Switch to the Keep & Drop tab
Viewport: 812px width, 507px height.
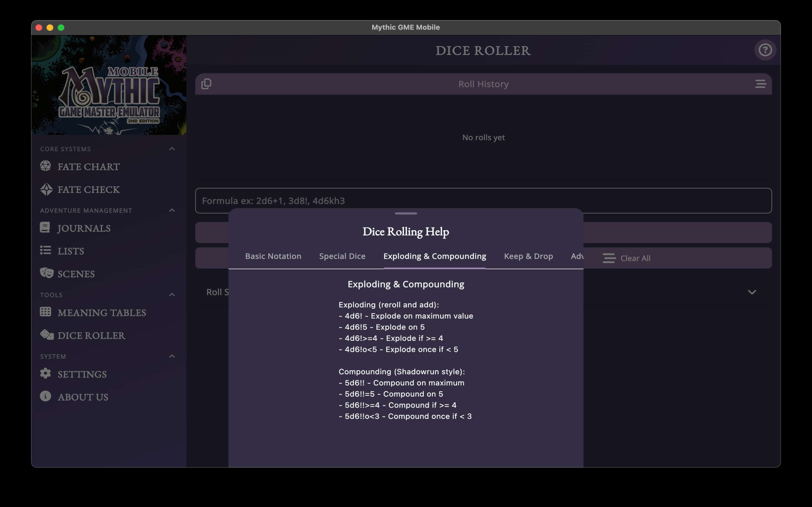pyautogui.click(x=528, y=256)
